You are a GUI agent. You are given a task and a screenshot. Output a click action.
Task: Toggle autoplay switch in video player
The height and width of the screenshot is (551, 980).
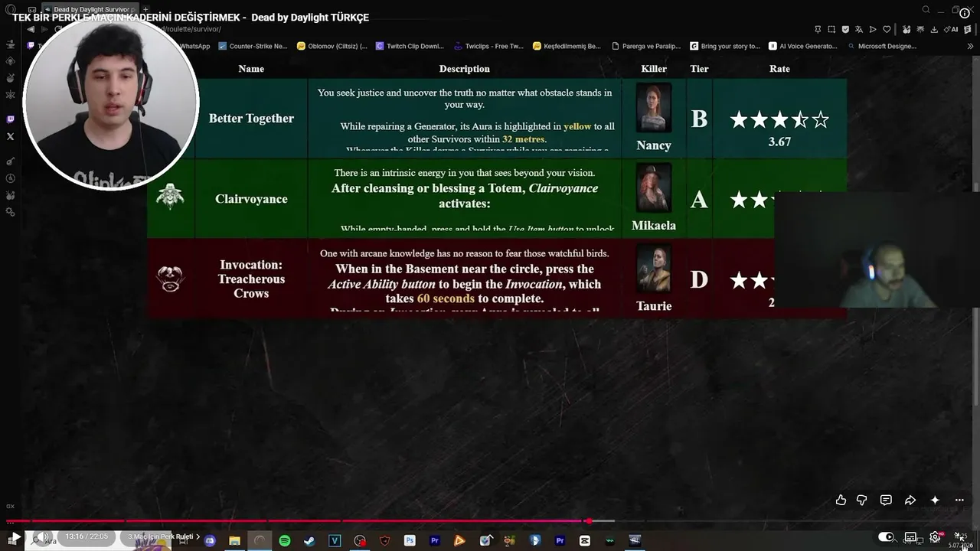tap(886, 537)
